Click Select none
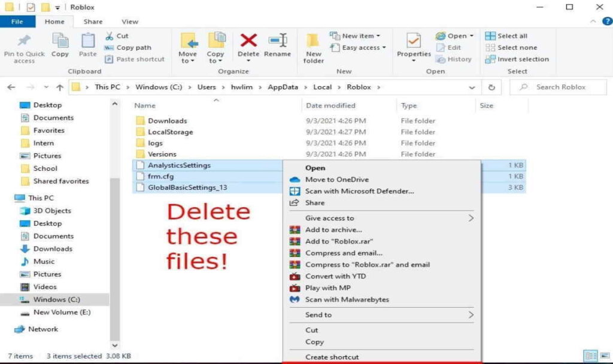Image resolution: width=613 pixels, height=364 pixels. point(511,48)
